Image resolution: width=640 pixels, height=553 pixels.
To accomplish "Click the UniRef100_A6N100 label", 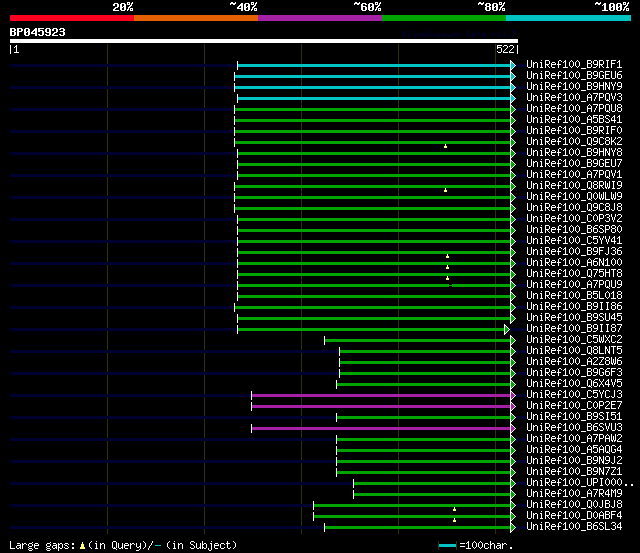I will coord(574,263).
